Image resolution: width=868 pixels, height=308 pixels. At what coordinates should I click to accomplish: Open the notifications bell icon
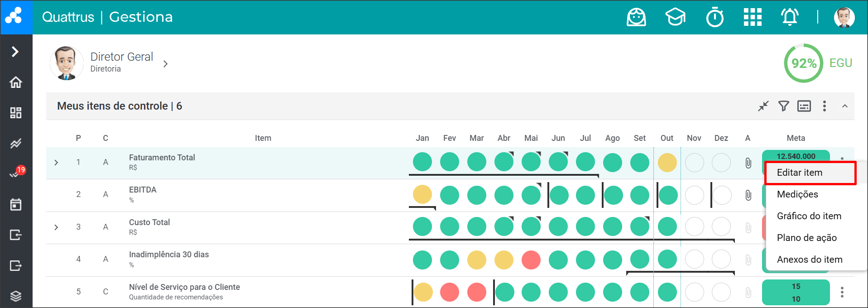coord(789,18)
